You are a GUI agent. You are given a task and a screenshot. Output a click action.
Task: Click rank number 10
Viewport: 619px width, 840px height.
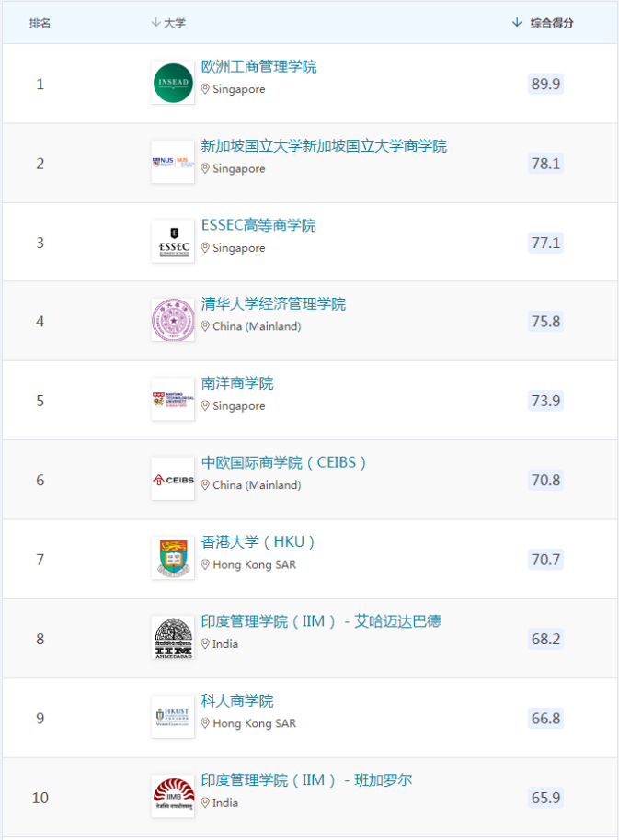coord(40,798)
